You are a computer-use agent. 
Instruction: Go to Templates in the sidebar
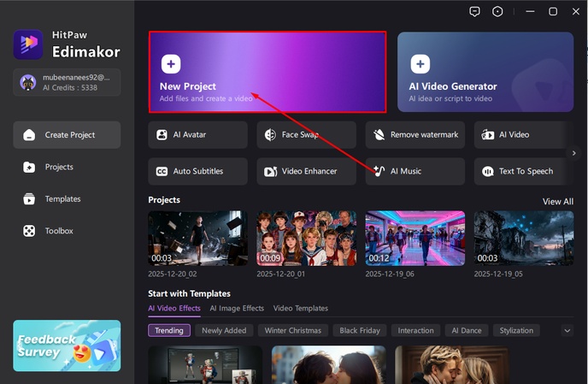click(x=62, y=199)
